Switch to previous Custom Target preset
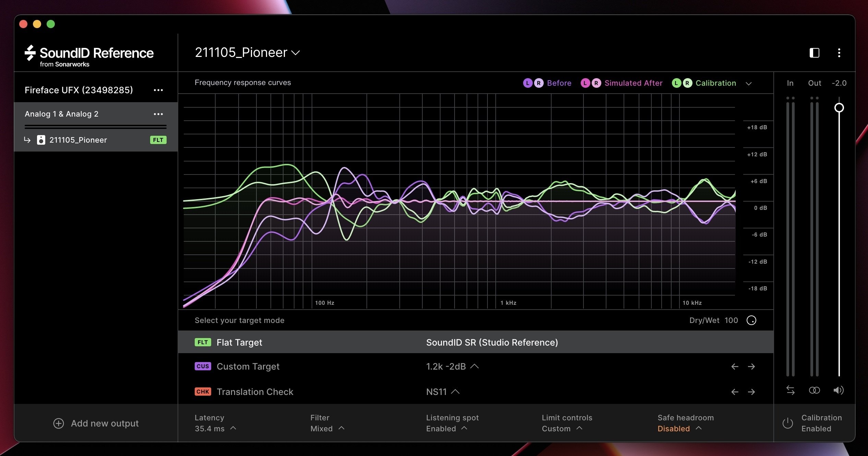The image size is (868, 456). pyautogui.click(x=735, y=367)
